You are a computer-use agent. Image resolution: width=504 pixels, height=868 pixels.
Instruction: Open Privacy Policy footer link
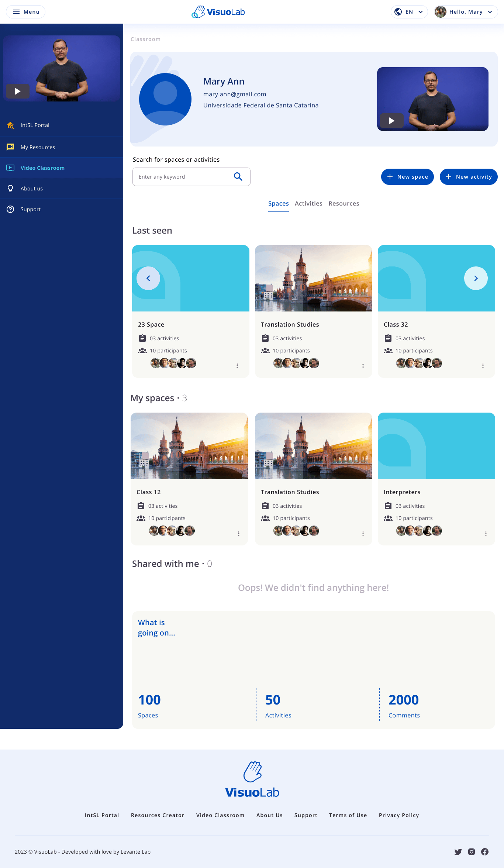(399, 815)
